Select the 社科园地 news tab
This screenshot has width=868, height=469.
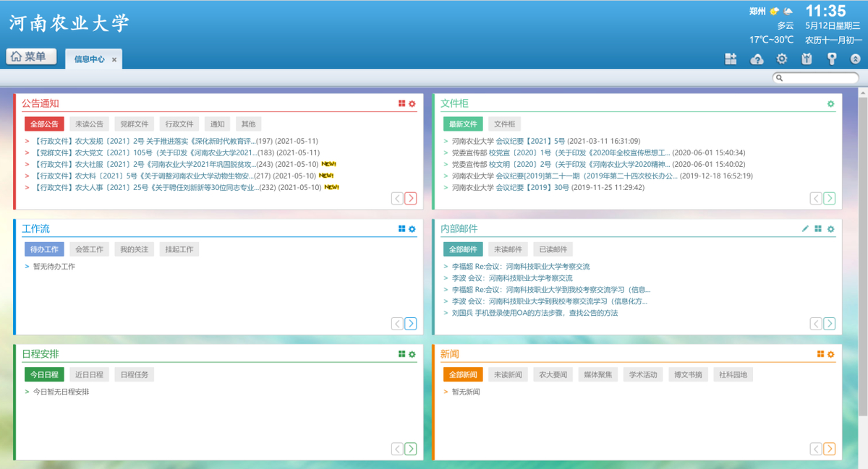(x=733, y=375)
